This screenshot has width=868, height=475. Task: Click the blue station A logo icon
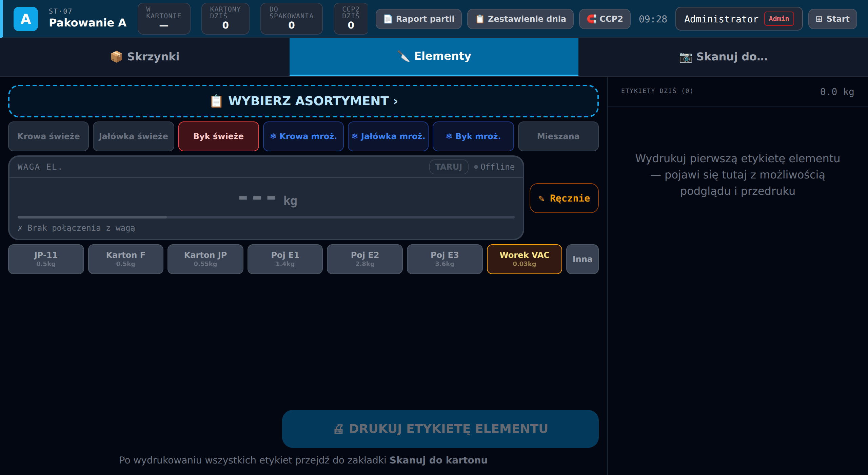coord(26,19)
